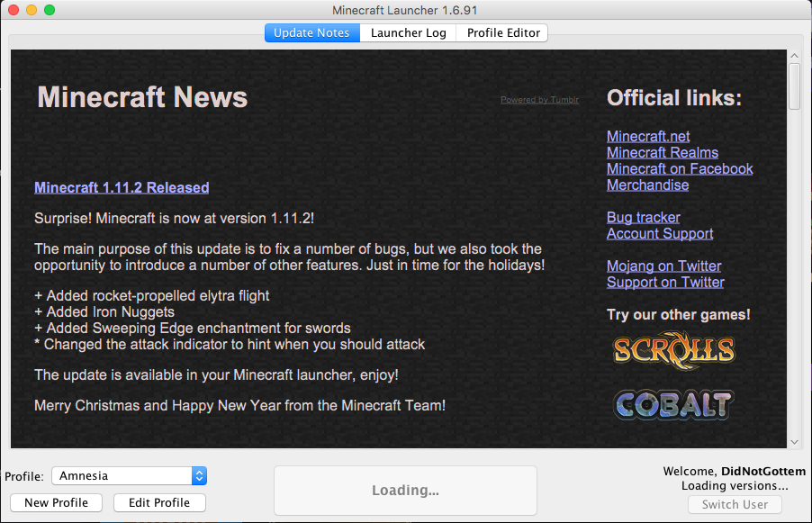Open the Amnesia profile dropdown
812x523 pixels.
[130, 476]
